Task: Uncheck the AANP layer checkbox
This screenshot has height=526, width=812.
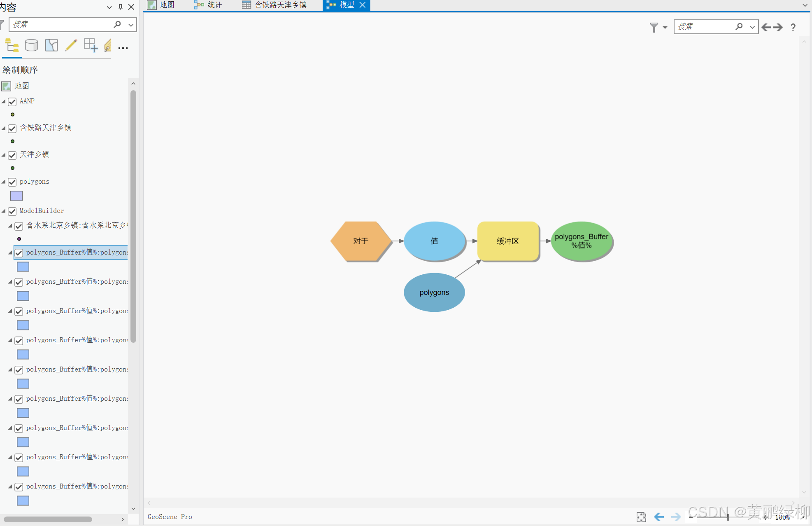Action: (x=12, y=102)
